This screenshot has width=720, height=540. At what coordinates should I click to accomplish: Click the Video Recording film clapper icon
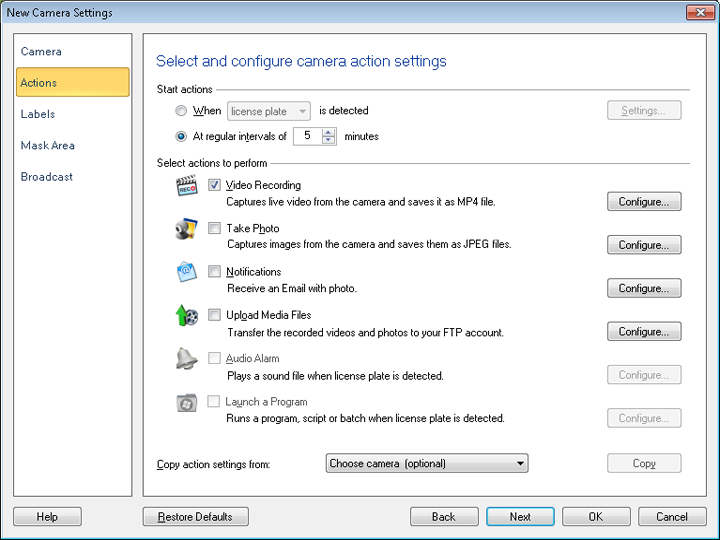tap(186, 187)
